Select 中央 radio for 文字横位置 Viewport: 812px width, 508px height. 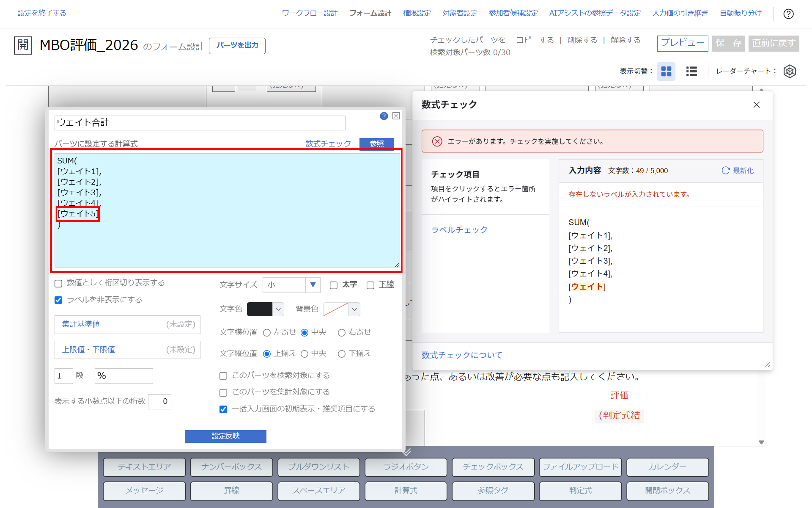pos(304,333)
